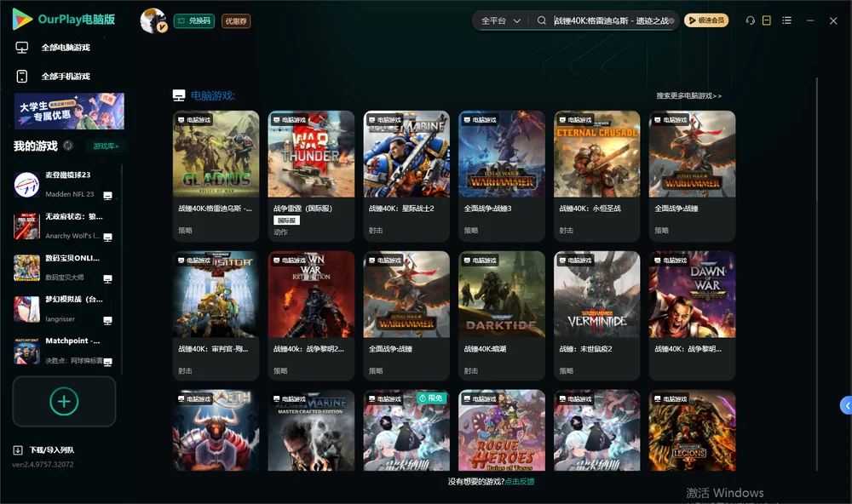Click the user avatar profile picture

[x=153, y=20]
